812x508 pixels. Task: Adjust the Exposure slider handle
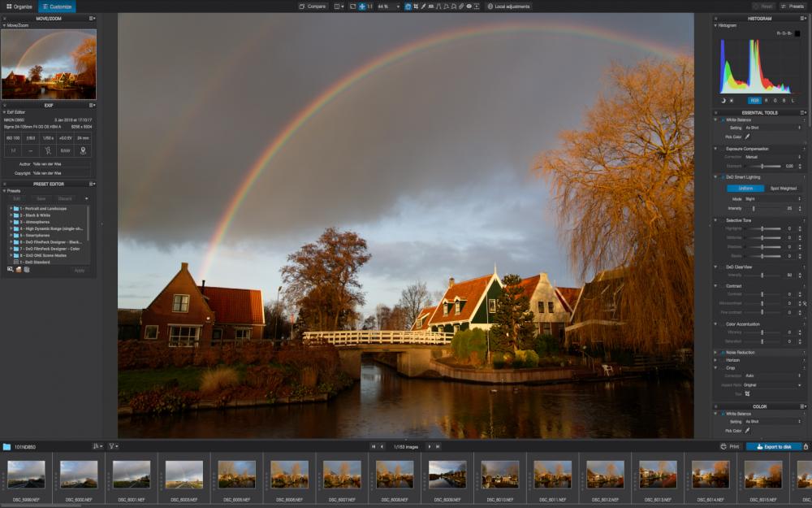point(762,167)
